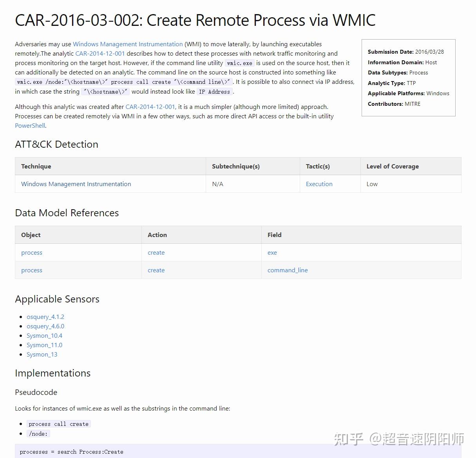This screenshot has height=458, width=476.
Task: Click the wmic.exe inline code
Action: click(240, 63)
